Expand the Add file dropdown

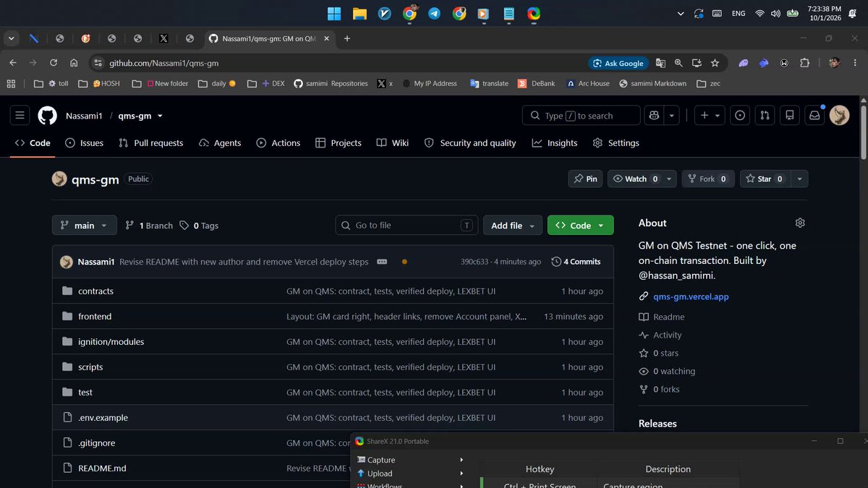512,226
